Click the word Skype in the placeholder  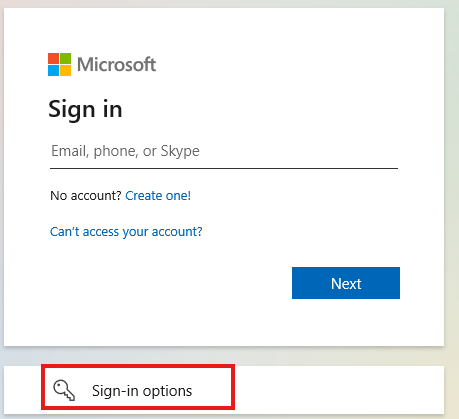tap(180, 152)
